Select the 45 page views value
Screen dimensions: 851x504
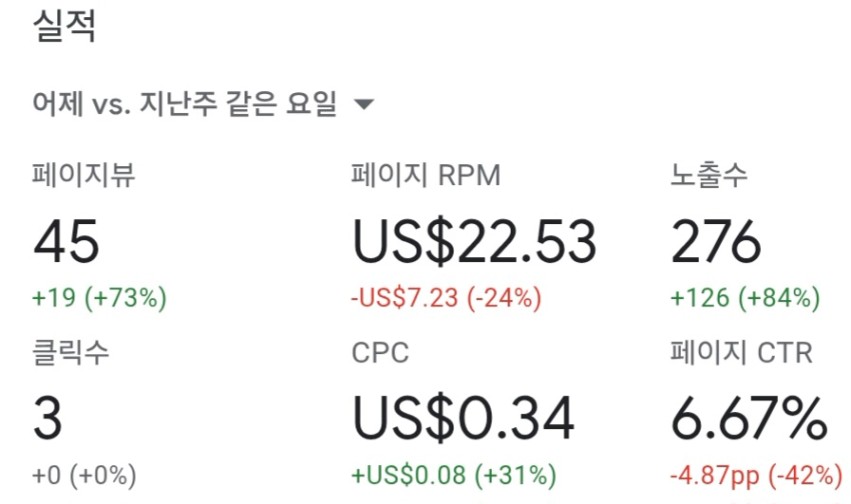click(66, 240)
